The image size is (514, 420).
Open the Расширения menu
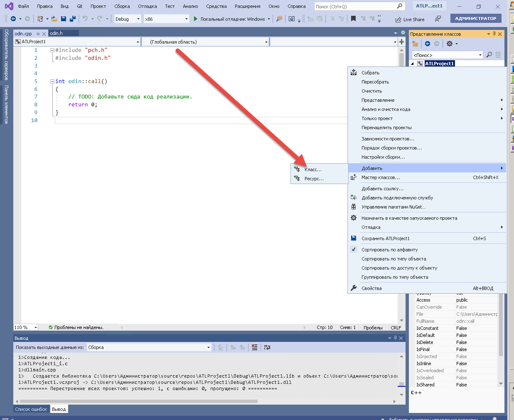(x=248, y=6)
